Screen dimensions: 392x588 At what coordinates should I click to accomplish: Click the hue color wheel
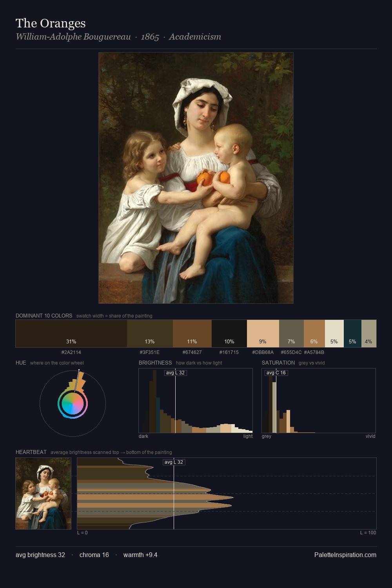coord(73,403)
